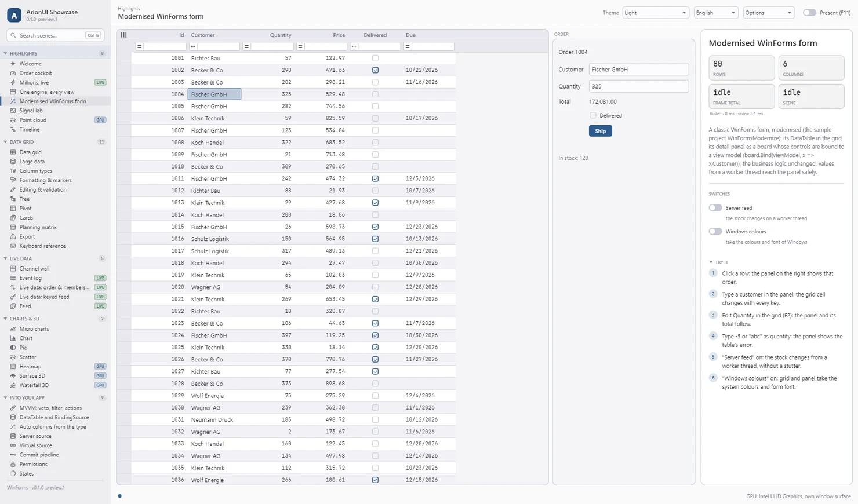Turn on the Server feed switch

(x=715, y=208)
